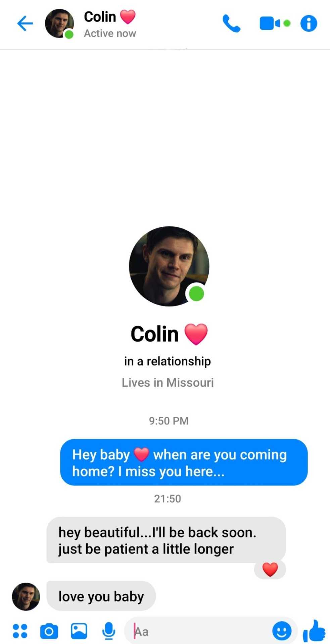Image resolution: width=330 pixels, height=644 pixels.
Task: Start a voice call with Colin
Action: click(231, 23)
